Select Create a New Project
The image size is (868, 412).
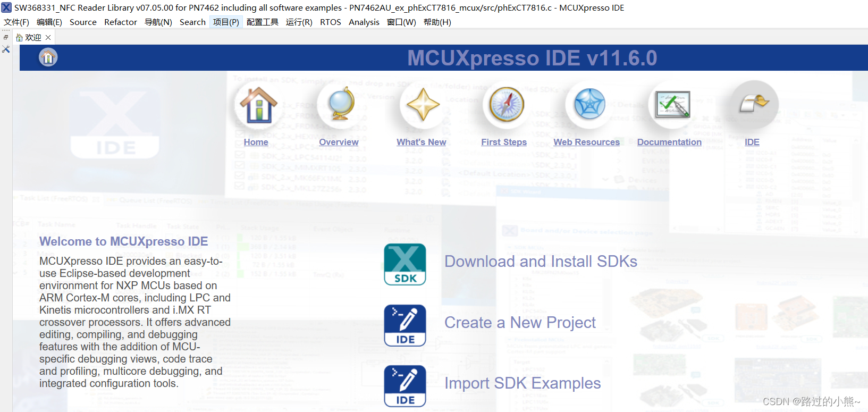click(x=520, y=322)
